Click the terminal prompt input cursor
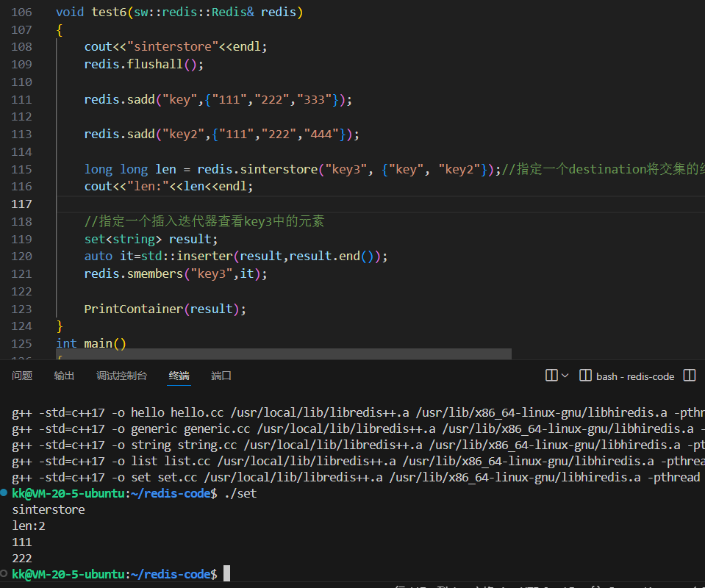705x588 pixels. point(227,573)
